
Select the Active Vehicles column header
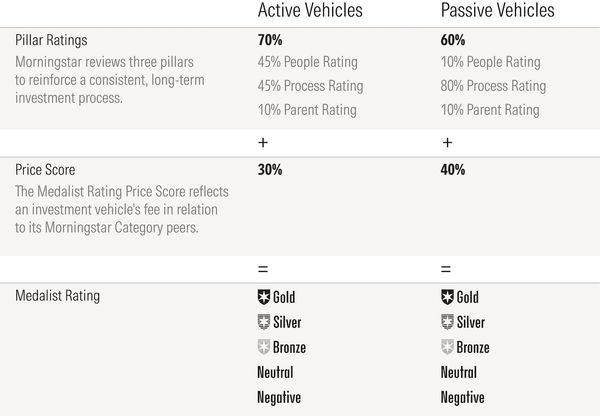(310, 12)
